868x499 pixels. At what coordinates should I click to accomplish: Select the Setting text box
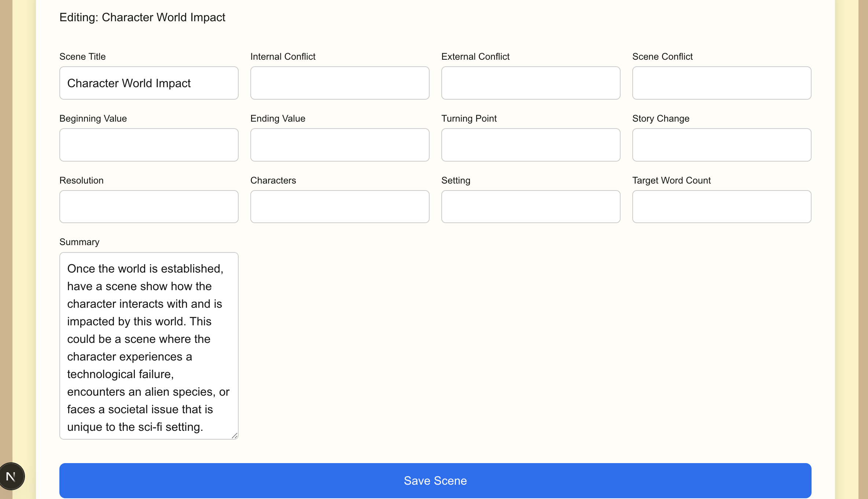pyautogui.click(x=531, y=207)
